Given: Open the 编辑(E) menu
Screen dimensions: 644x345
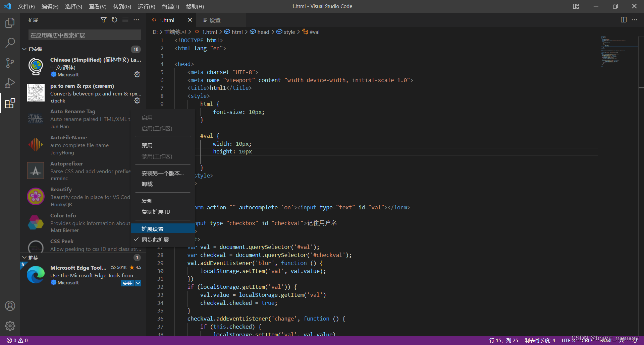Looking at the screenshot, I should [x=50, y=6].
